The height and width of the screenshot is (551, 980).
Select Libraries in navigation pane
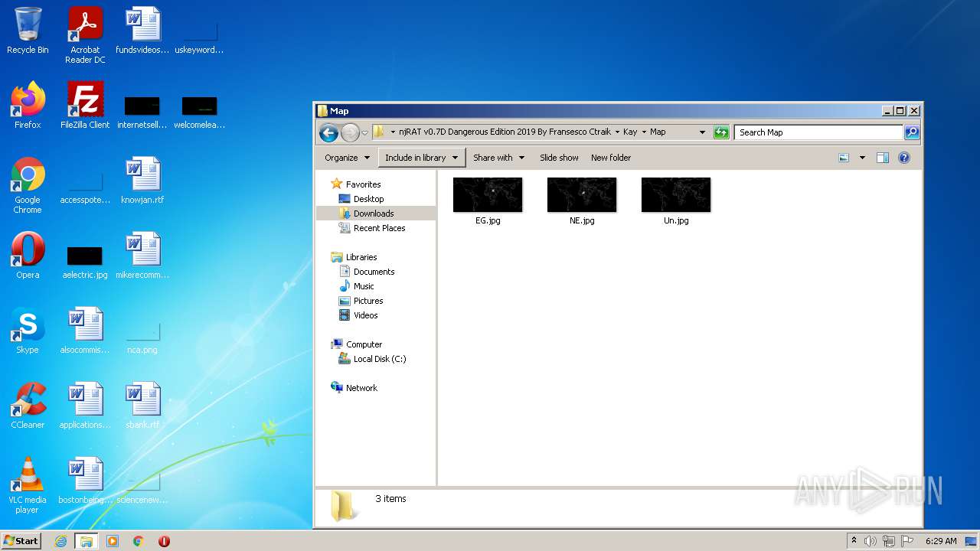coord(361,257)
